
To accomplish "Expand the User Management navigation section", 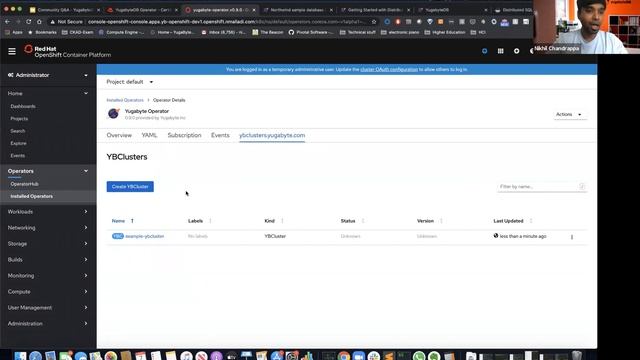I will (x=48, y=308).
